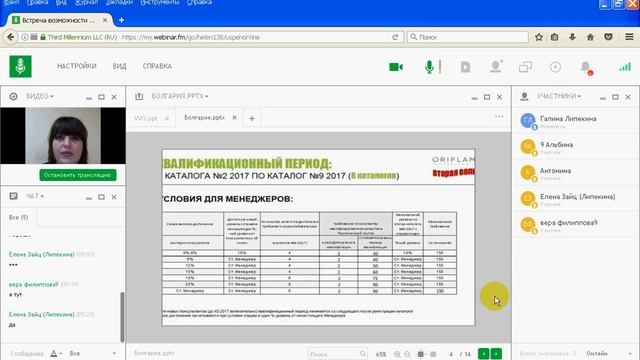Open the notifications bell icon
Viewport: 640px width, 360px height.
(586, 67)
